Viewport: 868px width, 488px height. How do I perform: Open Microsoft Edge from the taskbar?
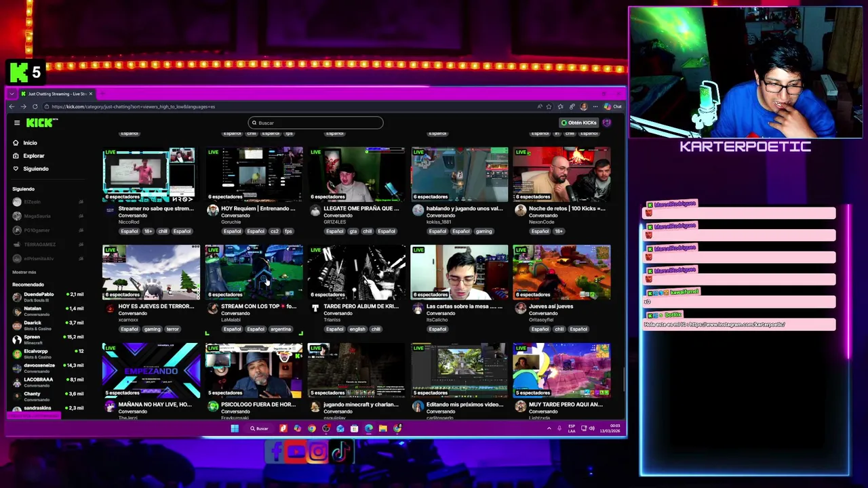pyautogui.click(x=368, y=428)
